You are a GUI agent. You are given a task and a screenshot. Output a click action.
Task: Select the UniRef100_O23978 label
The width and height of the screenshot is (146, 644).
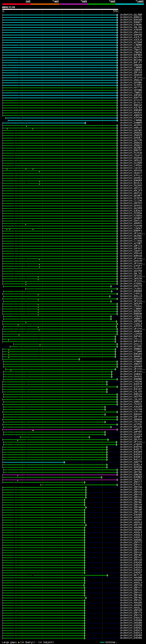click(131, 198)
